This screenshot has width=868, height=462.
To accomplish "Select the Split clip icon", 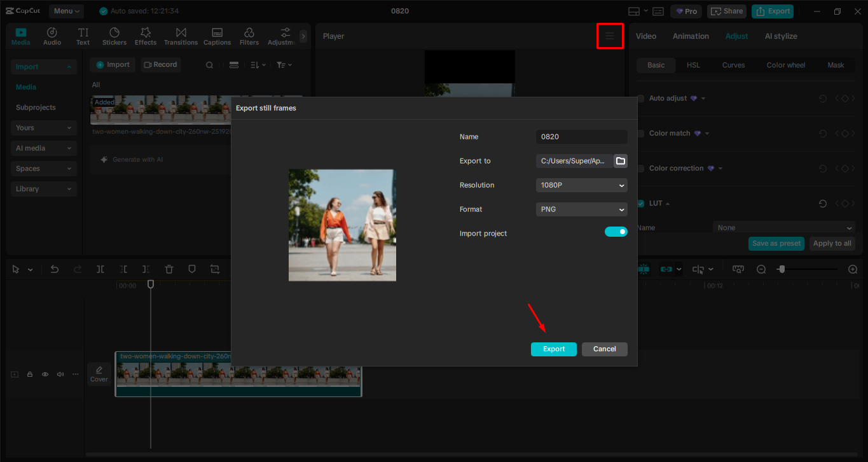I will pyautogui.click(x=100, y=269).
